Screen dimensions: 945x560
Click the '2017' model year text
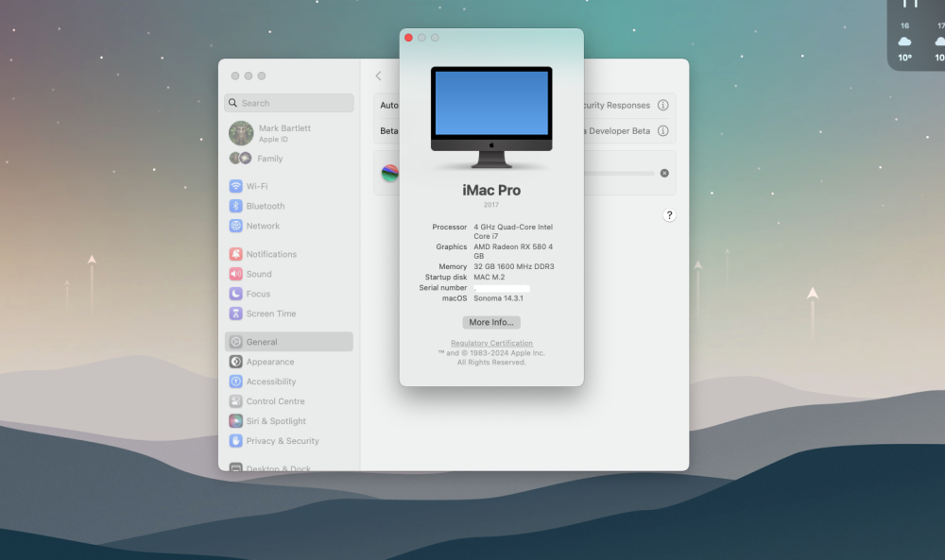tap(491, 205)
